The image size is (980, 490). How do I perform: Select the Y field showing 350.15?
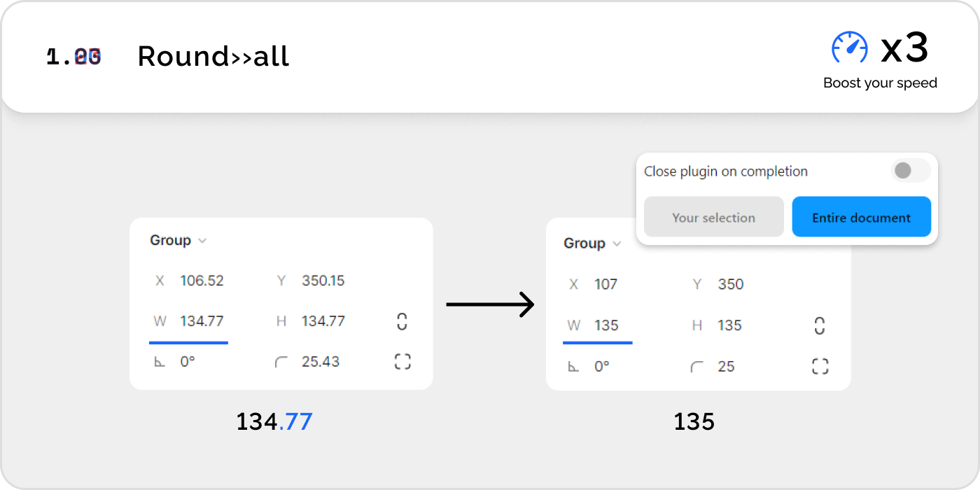311,281
